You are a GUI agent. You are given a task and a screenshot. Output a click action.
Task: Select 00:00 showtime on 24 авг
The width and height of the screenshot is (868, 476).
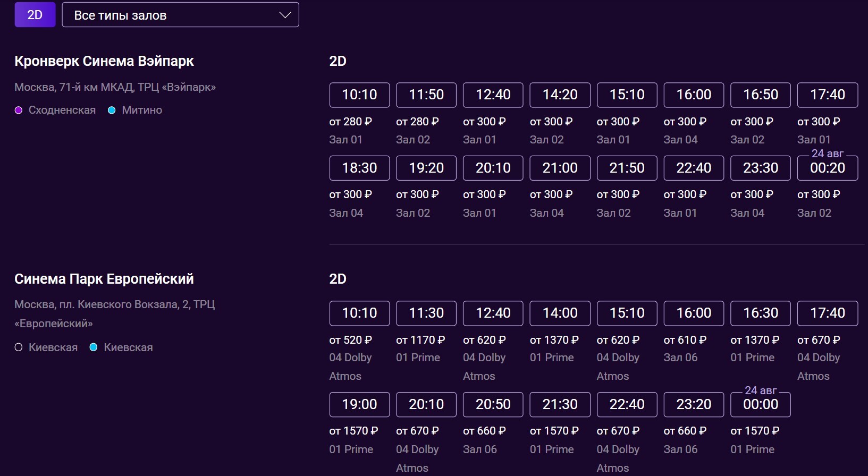[x=761, y=405]
